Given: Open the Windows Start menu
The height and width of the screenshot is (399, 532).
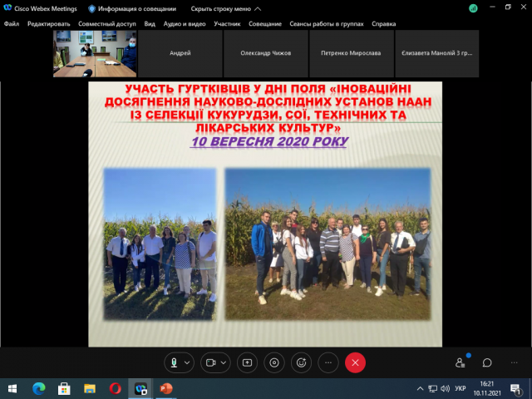Looking at the screenshot, I should tap(12, 388).
